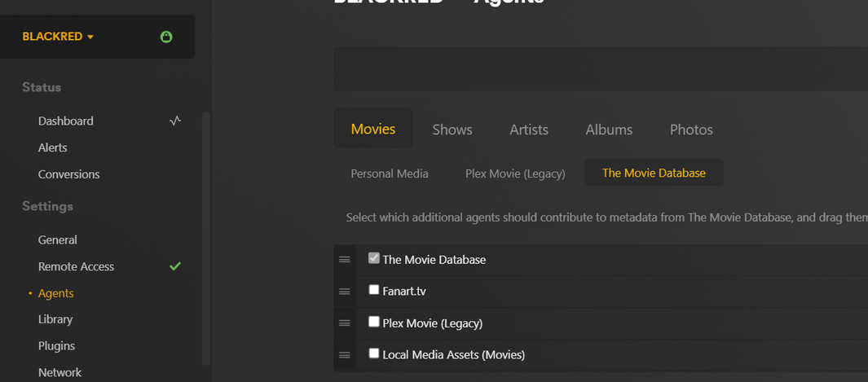This screenshot has height=382, width=868.
Task: Open General settings
Action: 58,240
